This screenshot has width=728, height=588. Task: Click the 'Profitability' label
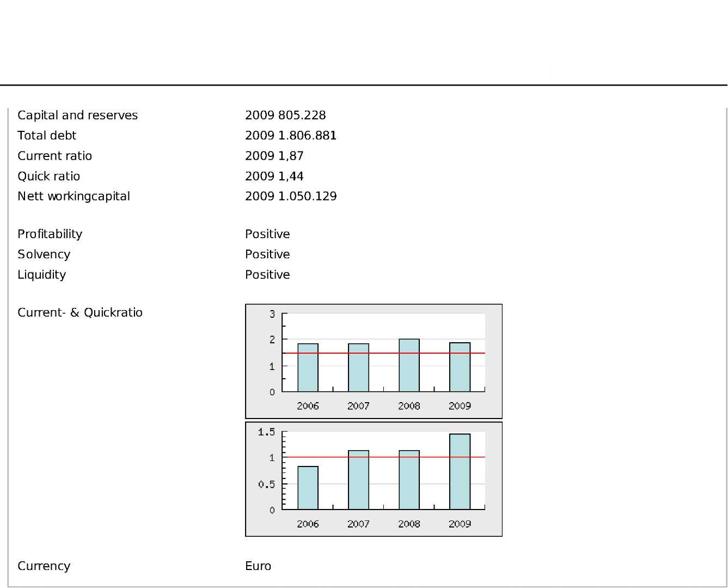[50, 234]
